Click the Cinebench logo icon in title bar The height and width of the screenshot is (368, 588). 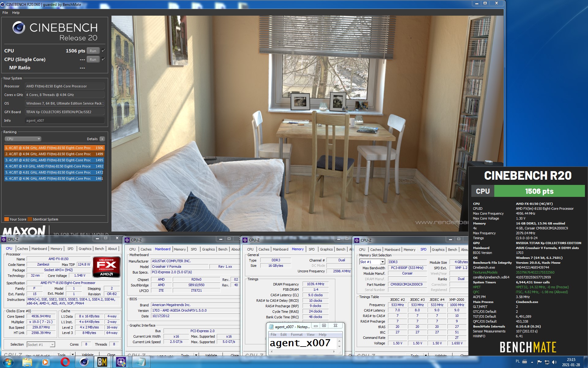click(3, 4)
